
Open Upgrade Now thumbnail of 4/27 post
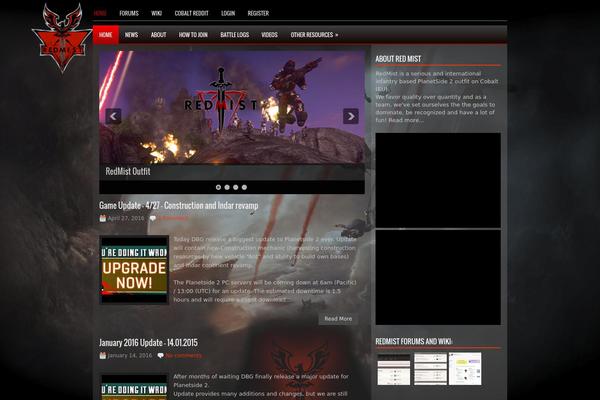tap(134, 270)
